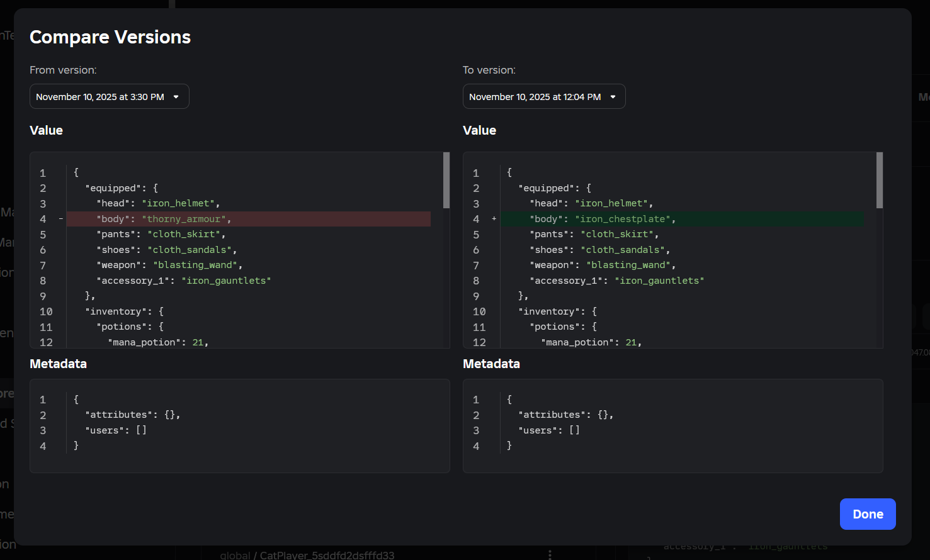
Task: Select the added "iron_chestplate" body line
Action: [x=682, y=219]
